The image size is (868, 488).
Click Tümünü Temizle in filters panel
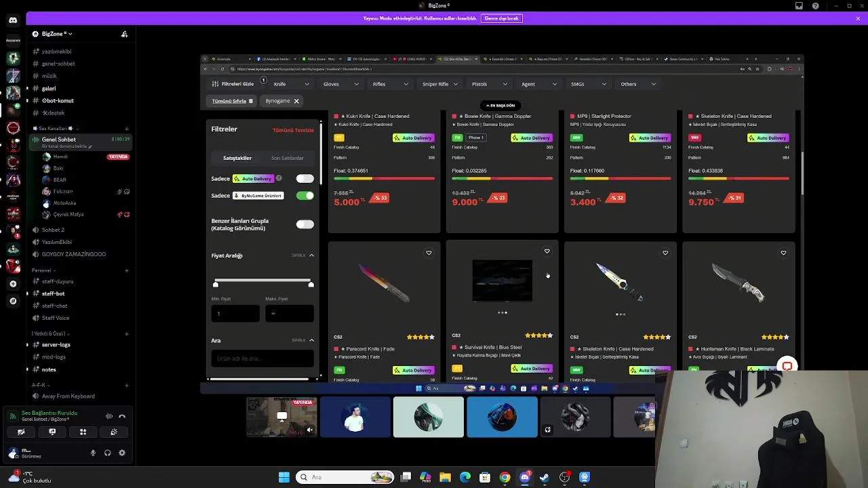click(293, 130)
